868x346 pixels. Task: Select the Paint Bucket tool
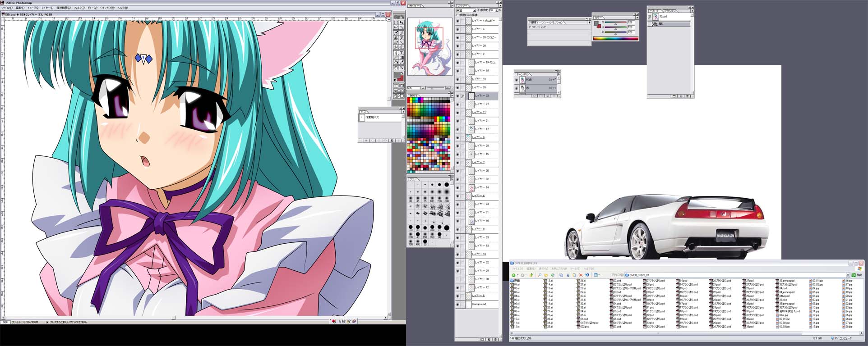click(396, 62)
